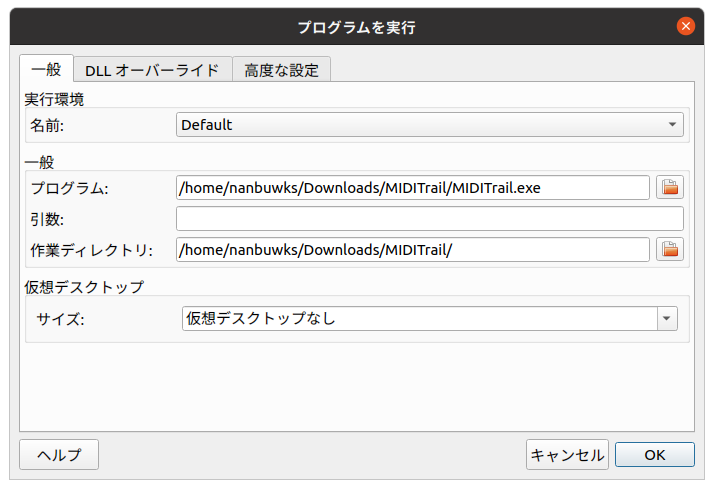Open the DLL オーバーライド tab
The height and width of the screenshot is (489, 714).
pyautogui.click(x=152, y=70)
